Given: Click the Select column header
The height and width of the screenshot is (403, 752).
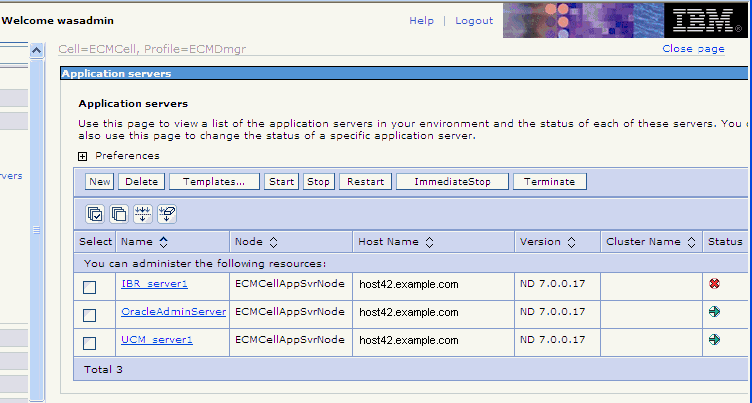Looking at the screenshot, I should tap(95, 242).
